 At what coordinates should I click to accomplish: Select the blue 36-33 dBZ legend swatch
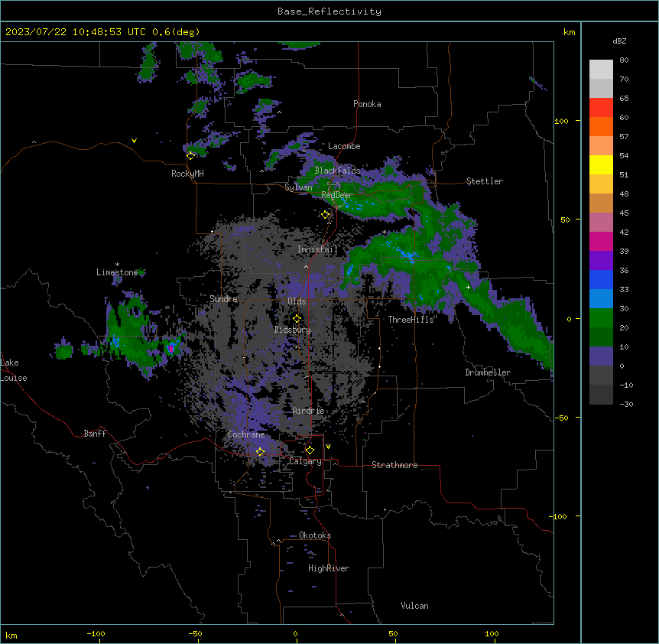[601, 279]
